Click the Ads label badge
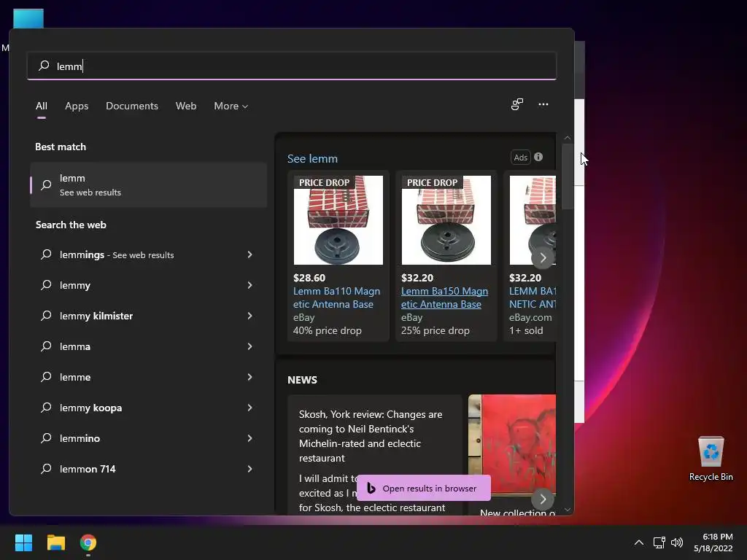 click(520, 157)
